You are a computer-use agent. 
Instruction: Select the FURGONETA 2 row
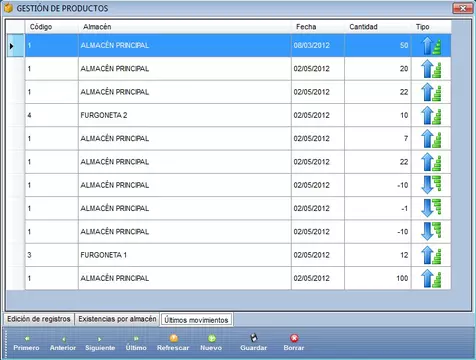coord(238,115)
